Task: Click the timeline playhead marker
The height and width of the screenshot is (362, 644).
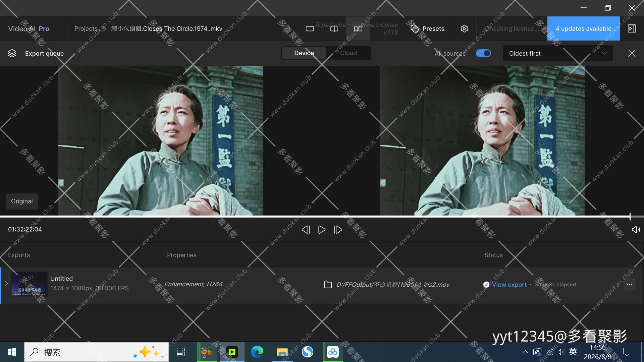Action: click(630, 217)
